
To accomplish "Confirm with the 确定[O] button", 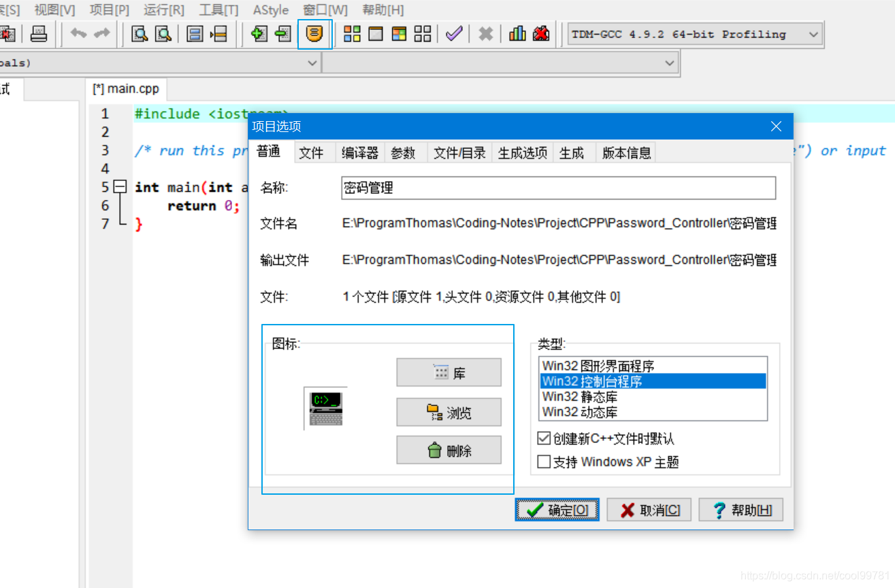I will click(557, 510).
